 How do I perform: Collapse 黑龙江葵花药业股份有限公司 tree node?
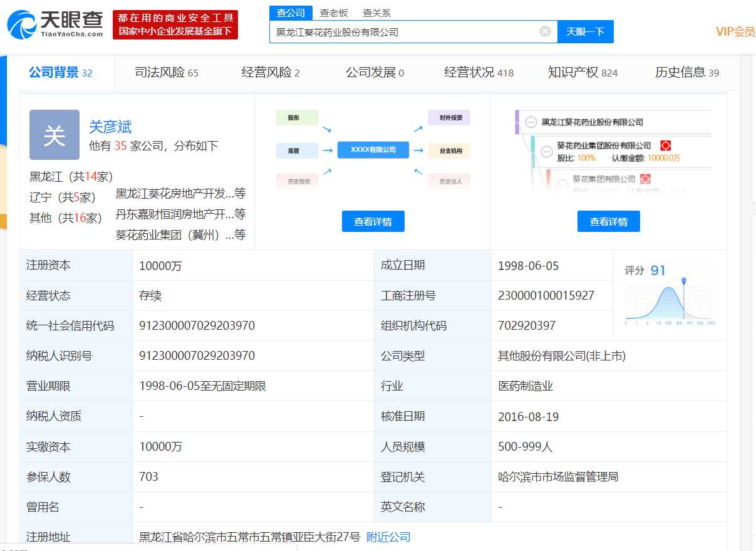531,122
